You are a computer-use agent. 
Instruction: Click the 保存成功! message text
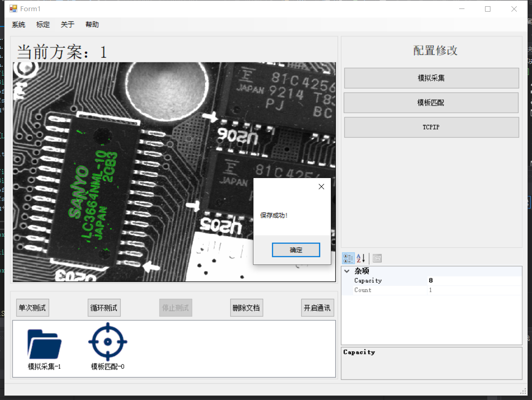pos(274,215)
